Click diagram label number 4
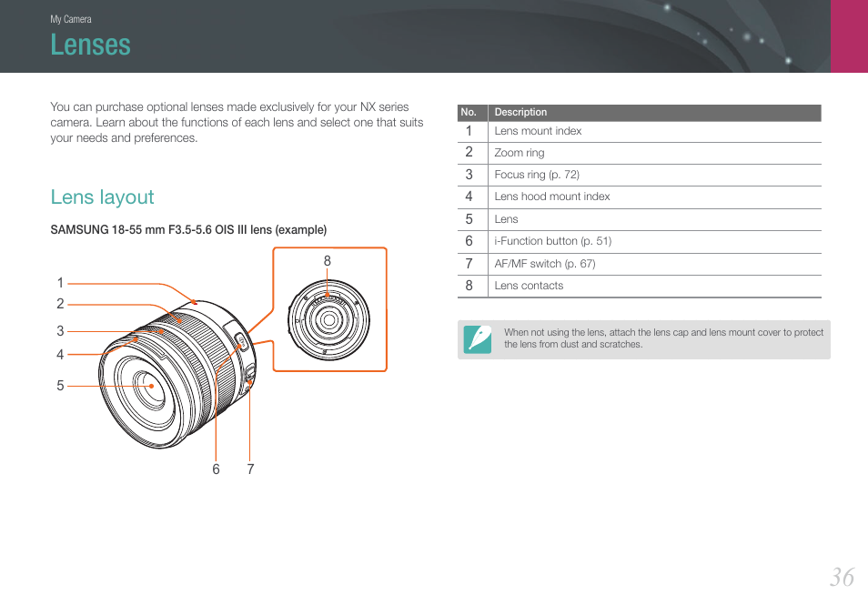 click(60, 354)
